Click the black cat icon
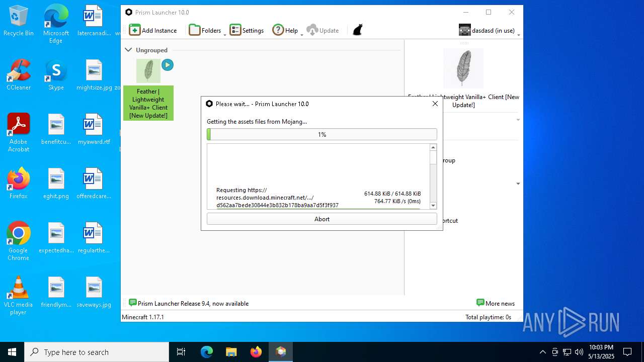The width and height of the screenshot is (644, 362). [358, 30]
